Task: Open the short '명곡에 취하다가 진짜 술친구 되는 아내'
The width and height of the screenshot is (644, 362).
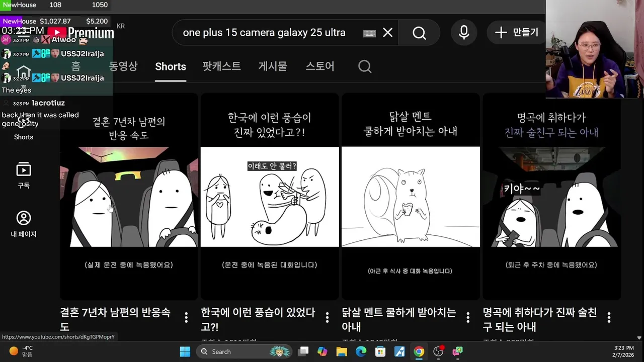Action: (x=551, y=197)
